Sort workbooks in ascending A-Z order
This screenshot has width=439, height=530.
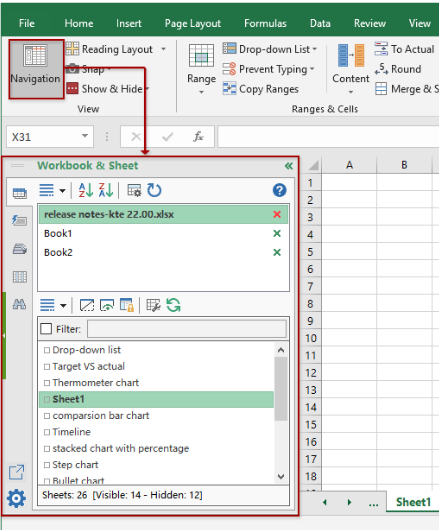click(86, 190)
